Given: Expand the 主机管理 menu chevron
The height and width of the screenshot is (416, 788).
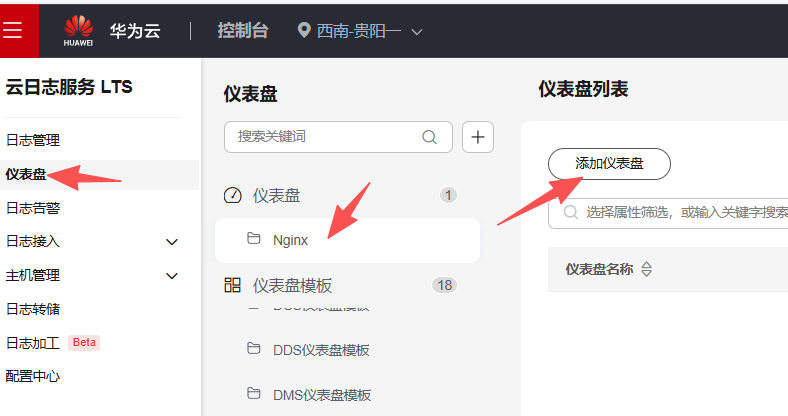Looking at the screenshot, I should (x=171, y=276).
